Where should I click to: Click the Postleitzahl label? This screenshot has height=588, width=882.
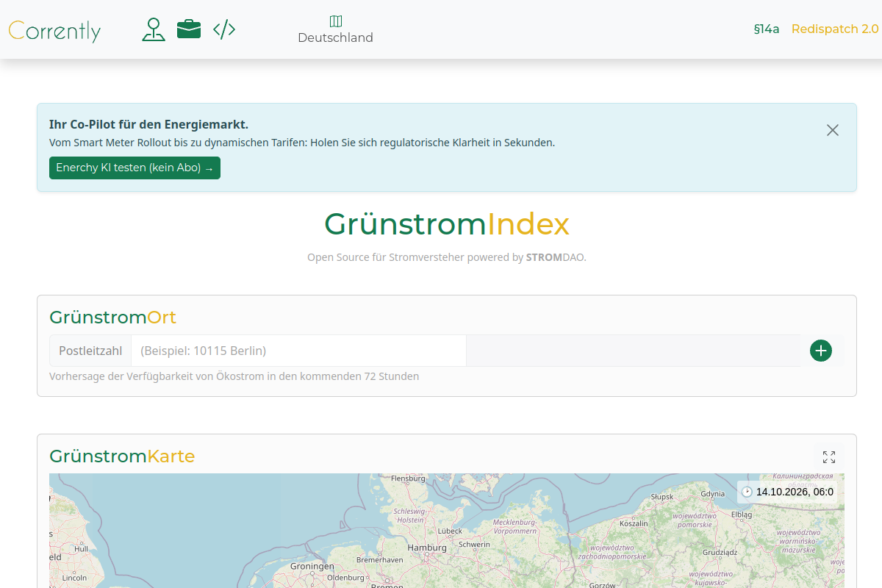90,351
